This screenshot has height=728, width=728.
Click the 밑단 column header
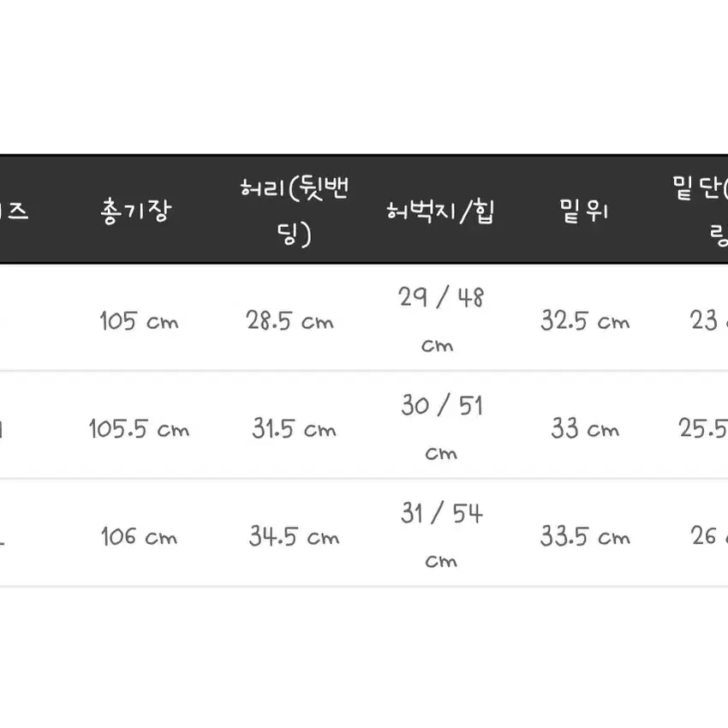coord(700,211)
